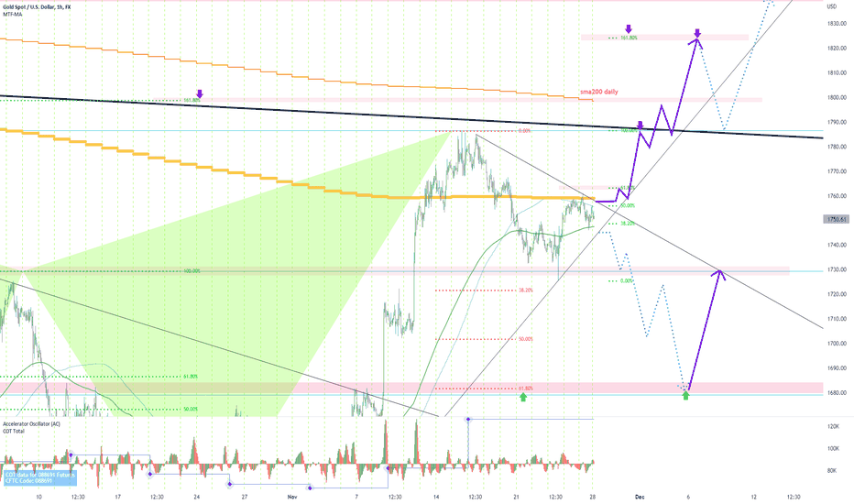Select date 14 on the time axis
The image size is (854, 504).
click(436, 497)
